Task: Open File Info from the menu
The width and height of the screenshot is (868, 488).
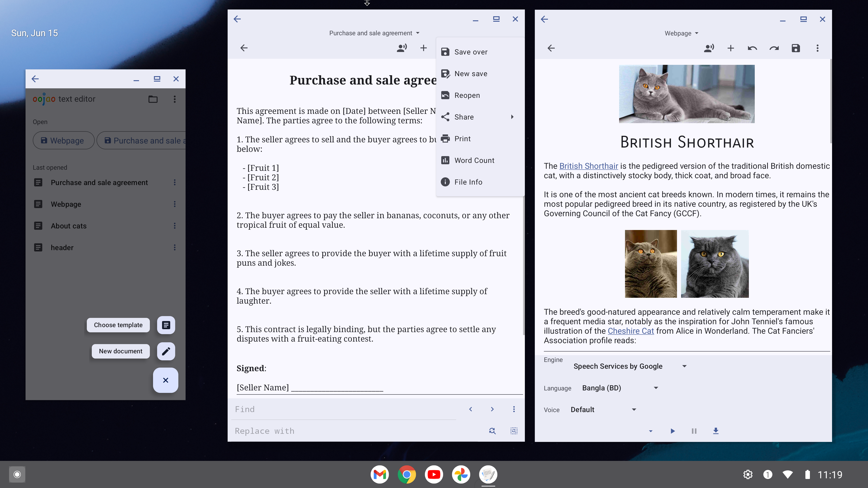Action: pyautogui.click(x=480, y=182)
